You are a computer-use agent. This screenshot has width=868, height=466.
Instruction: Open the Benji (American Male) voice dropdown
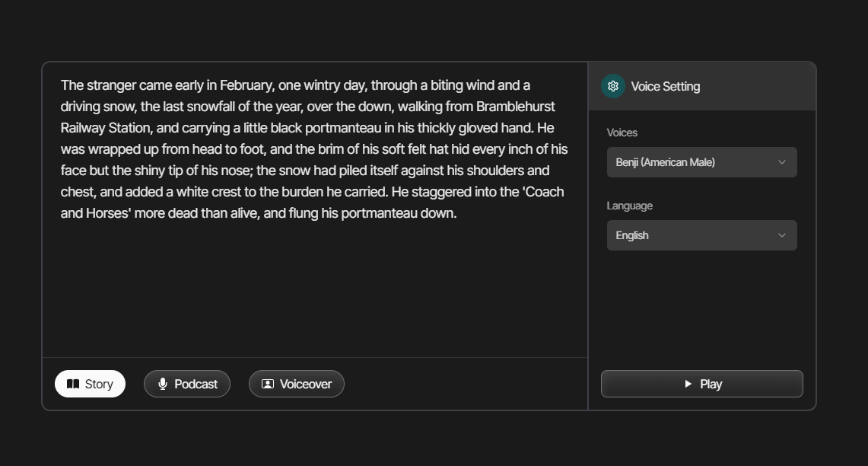pyautogui.click(x=701, y=162)
